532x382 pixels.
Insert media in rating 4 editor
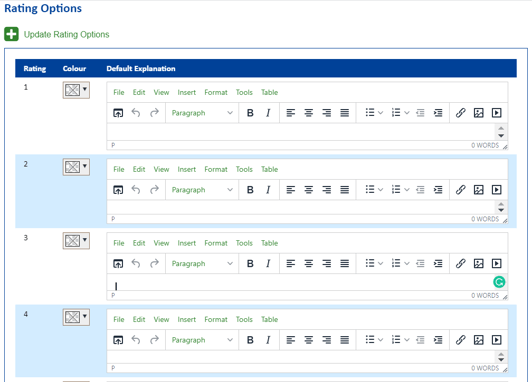[x=497, y=340]
